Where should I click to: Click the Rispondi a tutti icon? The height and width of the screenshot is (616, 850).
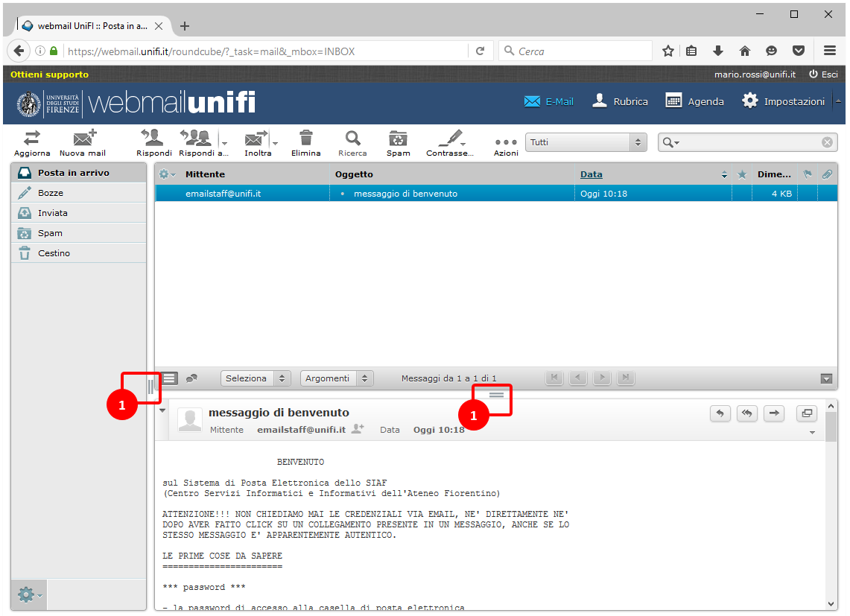[x=196, y=138]
